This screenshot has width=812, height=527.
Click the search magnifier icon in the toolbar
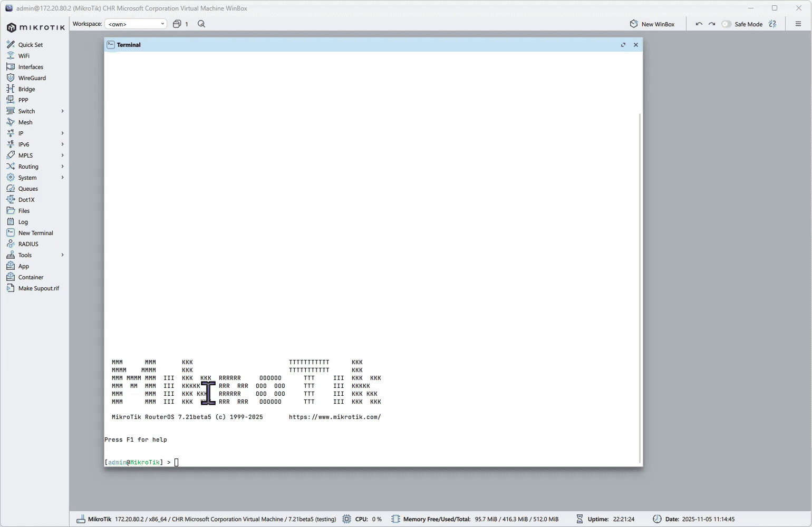point(201,24)
